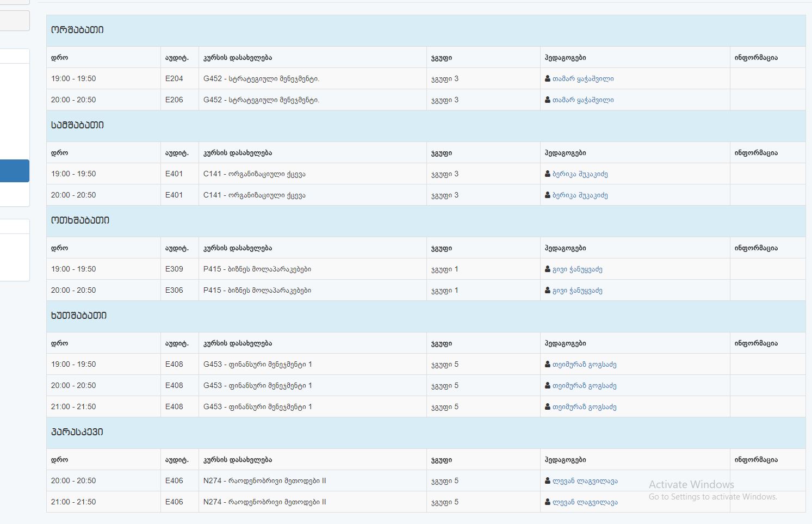This screenshot has height=524, width=812.
Task: Click the P415 course name in the E306 row
Action: [257, 291]
